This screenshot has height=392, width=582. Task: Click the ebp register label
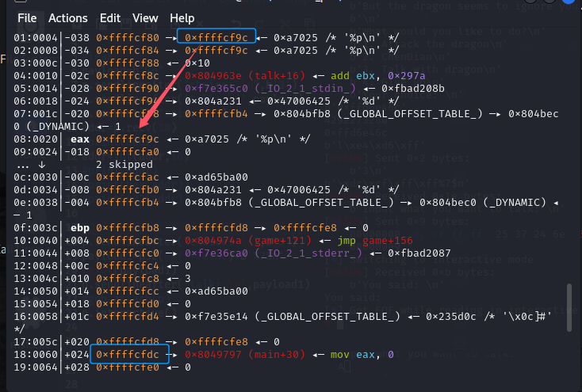[82, 228]
